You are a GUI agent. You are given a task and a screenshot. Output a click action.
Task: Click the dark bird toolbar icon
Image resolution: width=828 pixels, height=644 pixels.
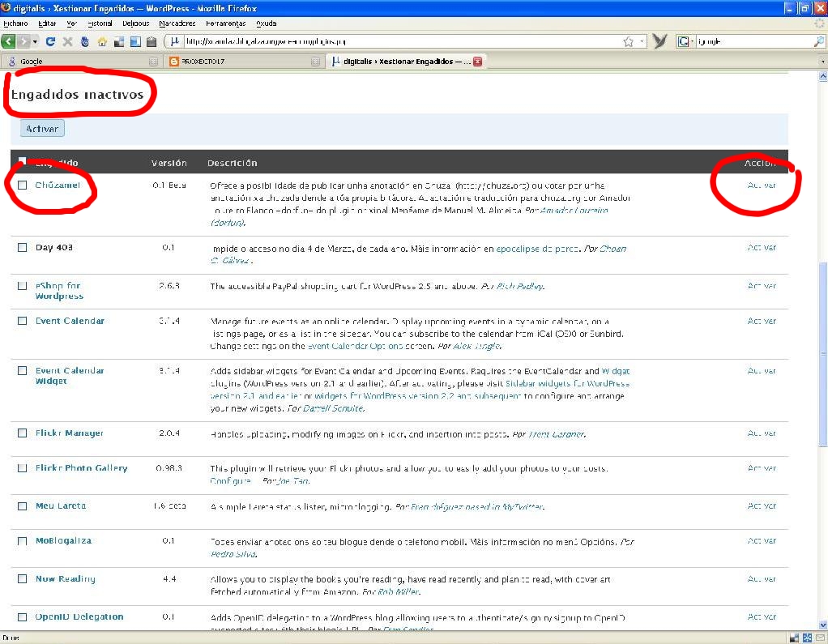[x=659, y=41]
